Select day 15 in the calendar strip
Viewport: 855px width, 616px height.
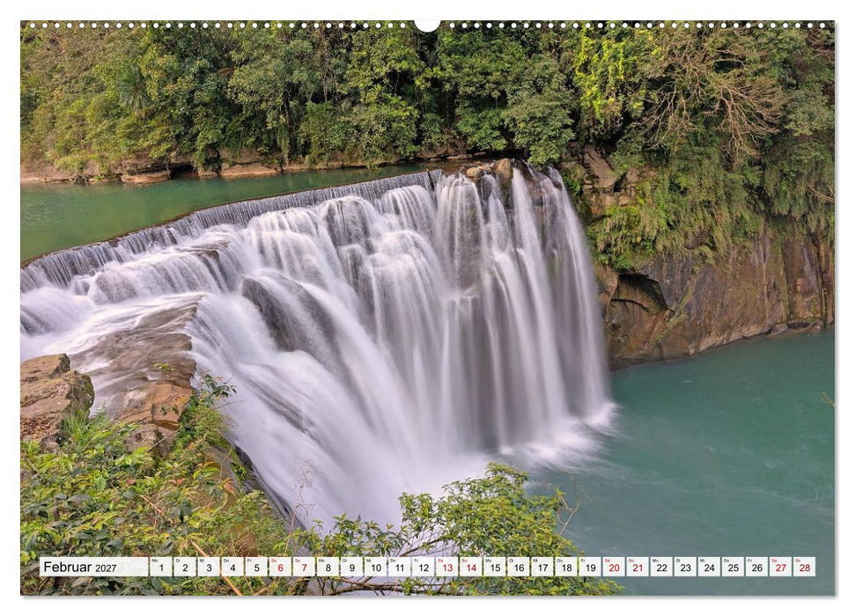495,567
